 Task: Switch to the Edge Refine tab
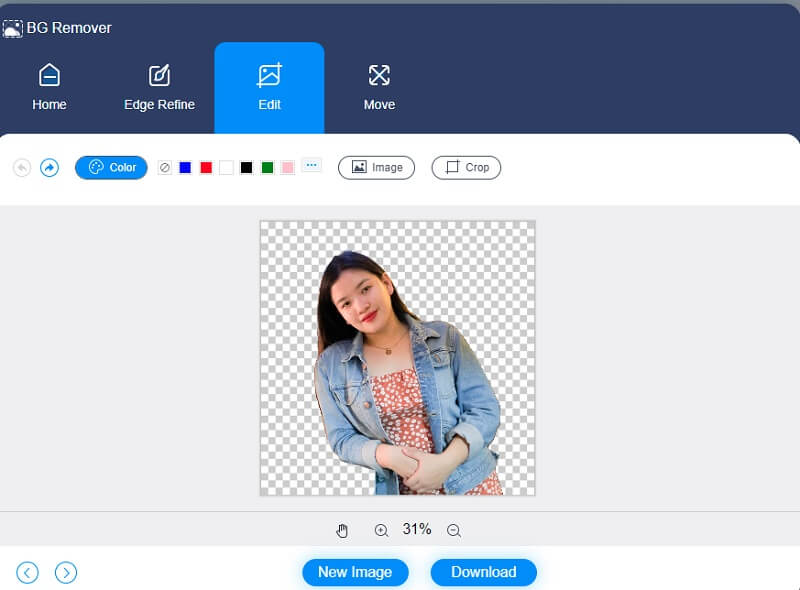point(159,88)
